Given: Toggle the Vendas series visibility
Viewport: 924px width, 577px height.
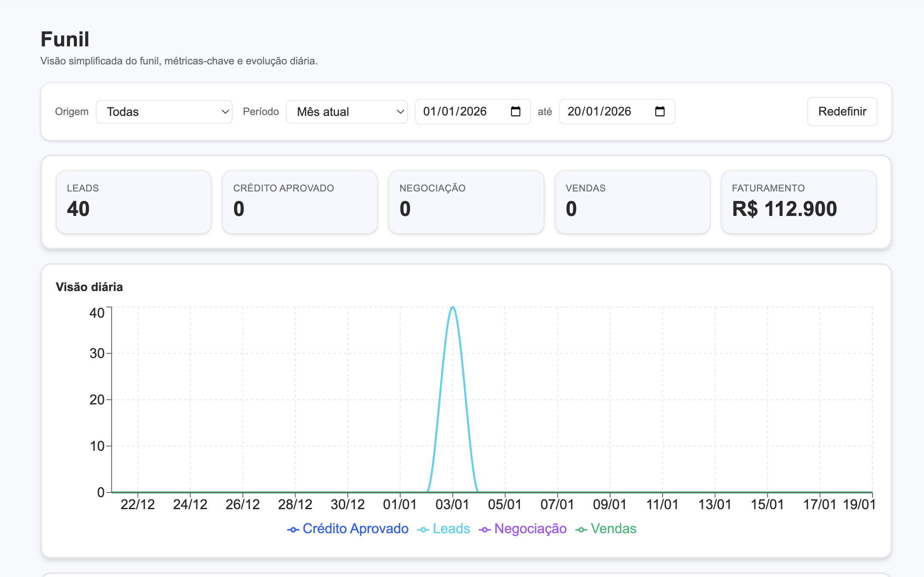Looking at the screenshot, I should click(614, 529).
